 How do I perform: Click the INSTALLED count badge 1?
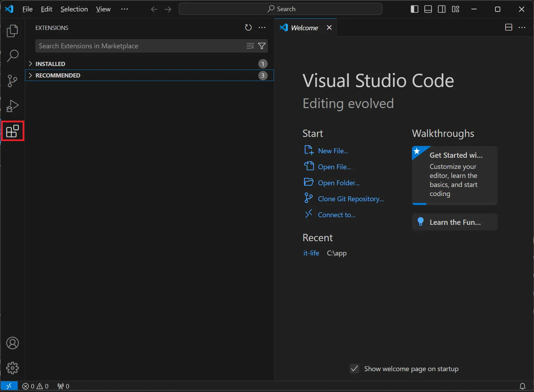point(263,64)
